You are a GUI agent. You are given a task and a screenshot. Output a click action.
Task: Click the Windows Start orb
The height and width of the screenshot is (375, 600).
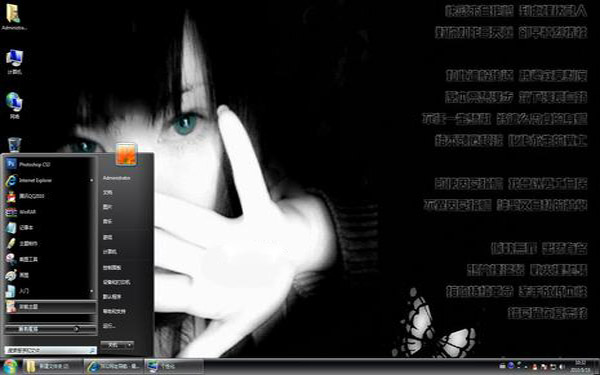tap(10, 367)
